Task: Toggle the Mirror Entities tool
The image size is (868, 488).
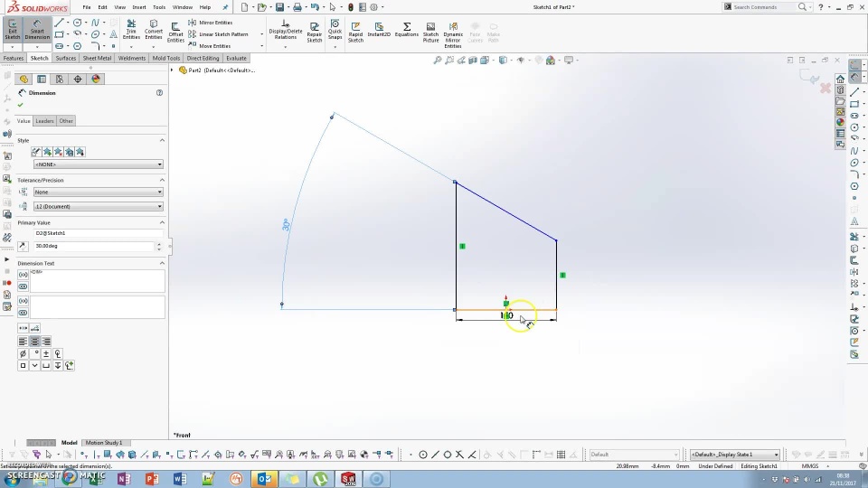Action: (x=211, y=23)
